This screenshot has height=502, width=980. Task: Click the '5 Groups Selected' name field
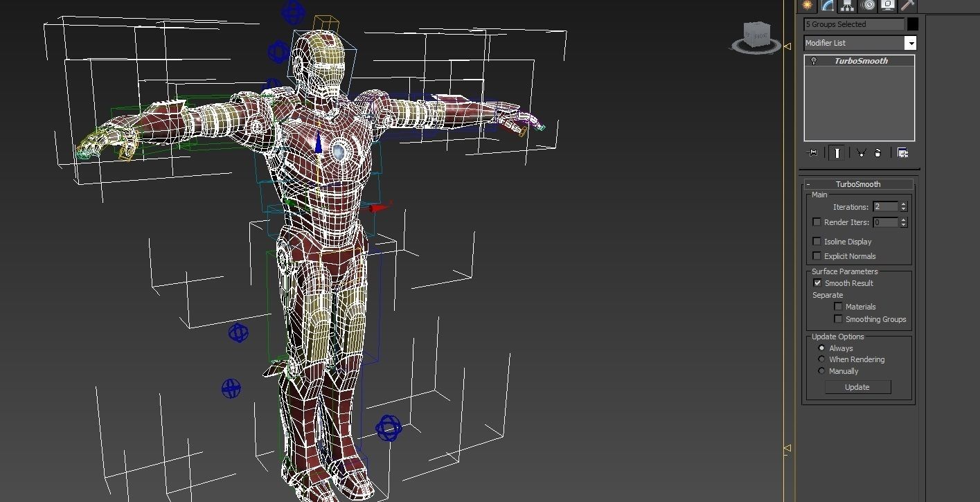854,24
